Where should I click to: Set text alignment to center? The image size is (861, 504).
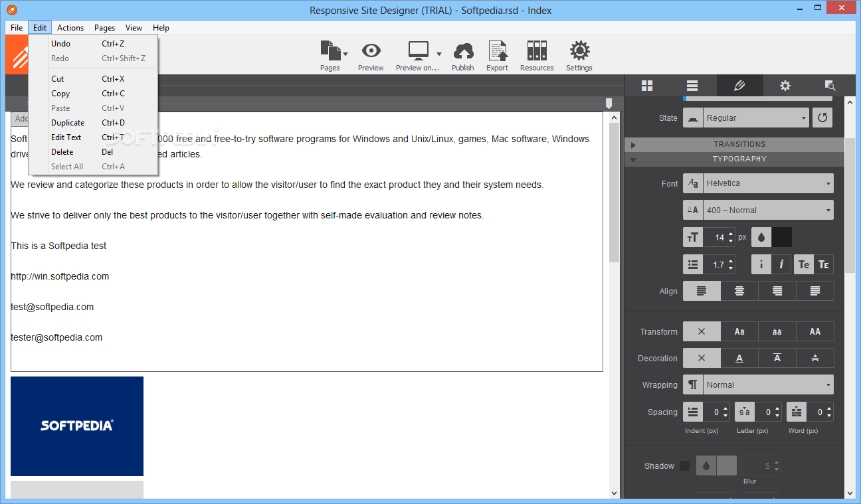pyautogui.click(x=739, y=291)
